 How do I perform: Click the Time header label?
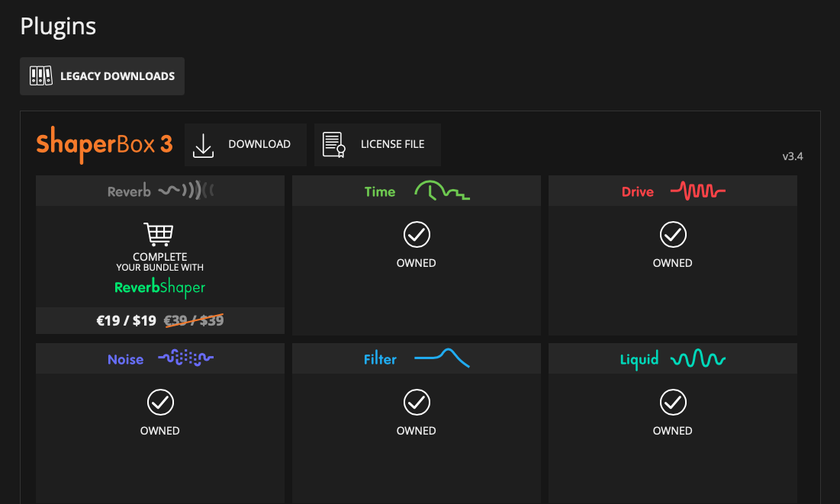pyautogui.click(x=380, y=191)
